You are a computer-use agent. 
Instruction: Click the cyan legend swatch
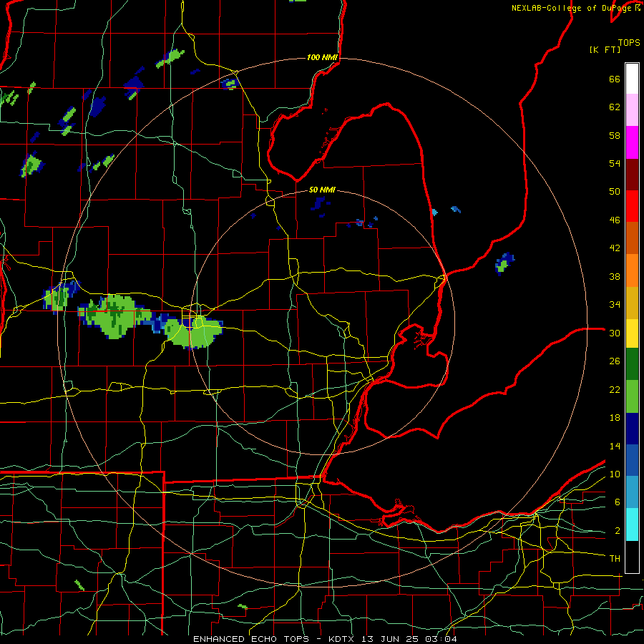pos(632,525)
